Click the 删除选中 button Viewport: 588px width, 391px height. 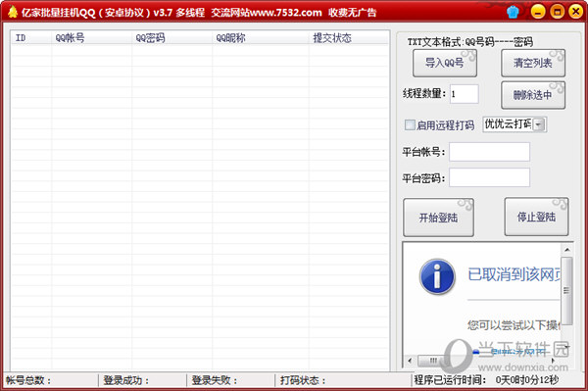pyautogui.click(x=533, y=95)
